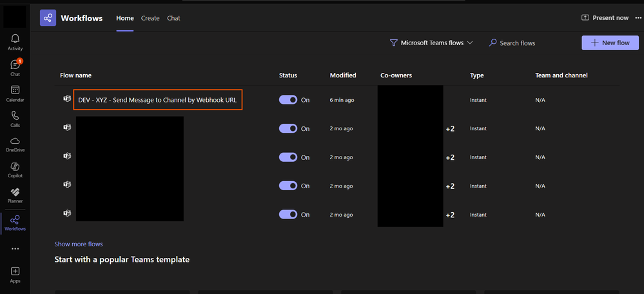Toggle status switch of third flow row
This screenshot has height=294, width=644.
coord(288,157)
